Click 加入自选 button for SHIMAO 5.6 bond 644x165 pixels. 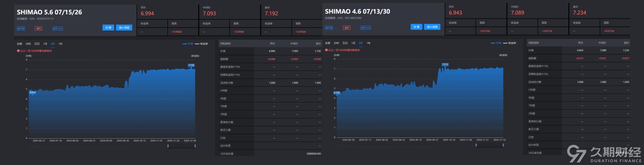coord(124,28)
